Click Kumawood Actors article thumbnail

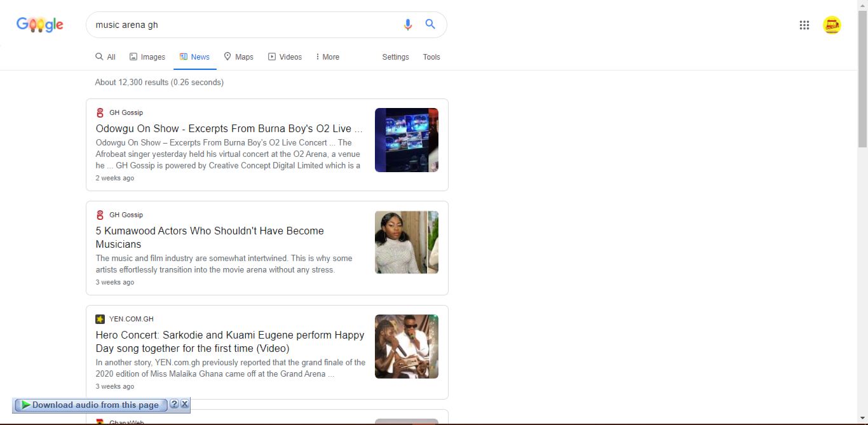[407, 242]
